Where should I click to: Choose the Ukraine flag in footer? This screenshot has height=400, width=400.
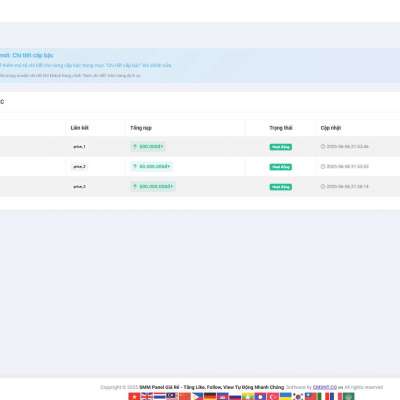tap(286, 396)
